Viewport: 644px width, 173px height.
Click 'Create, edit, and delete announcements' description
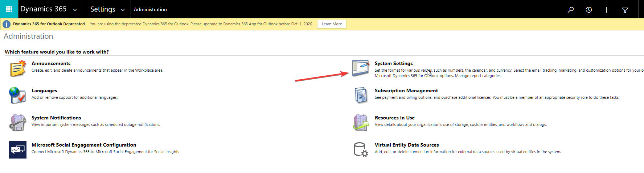pyautogui.click(x=97, y=70)
